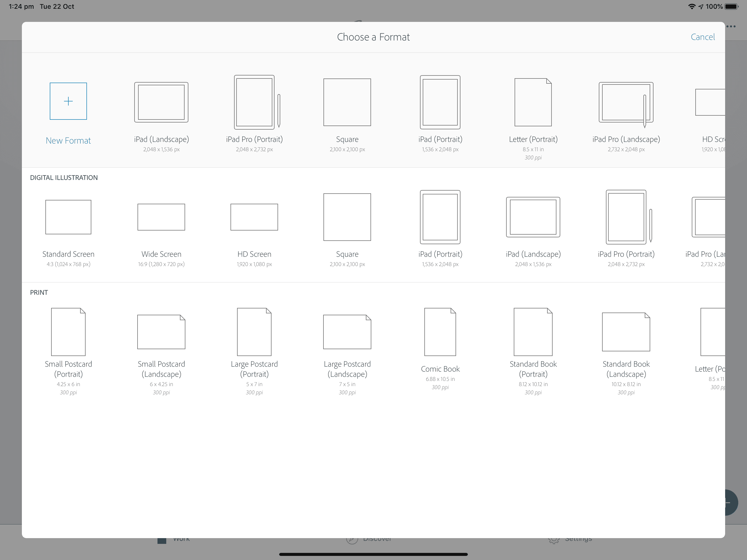Tap the 1:24 pm clock in status bar
The image size is (747, 560).
[x=21, y=6]
